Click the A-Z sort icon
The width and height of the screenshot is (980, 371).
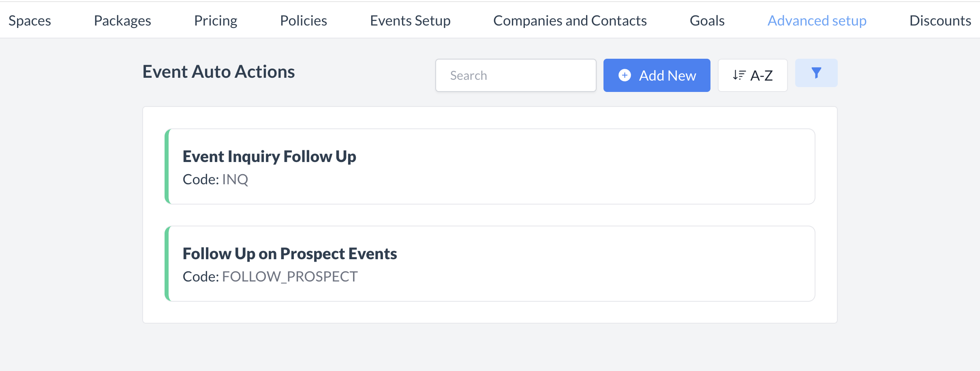pos(739,75)
